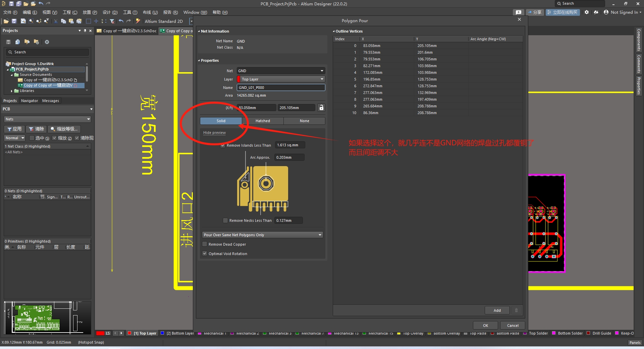Select the None fill mode

pyautogui.click(x=305, y=121)
